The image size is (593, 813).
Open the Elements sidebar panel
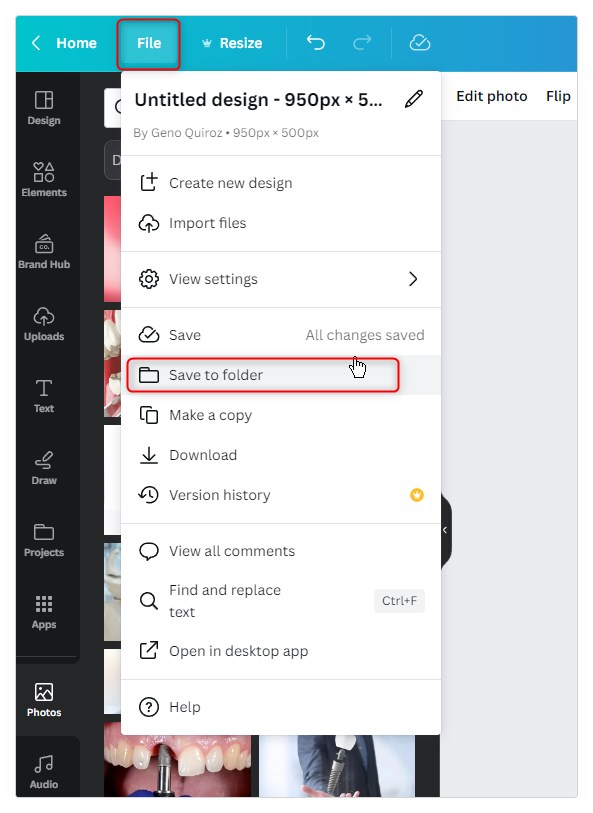tap(44, 179)
